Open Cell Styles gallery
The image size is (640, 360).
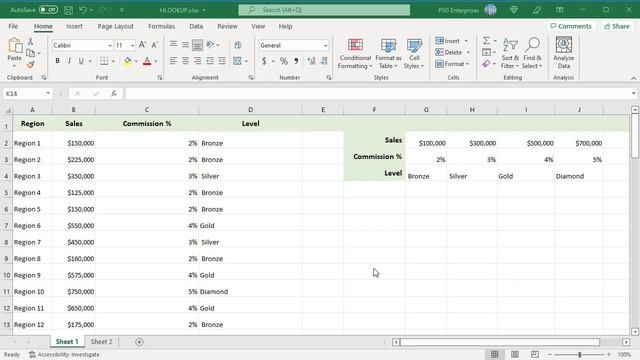[414, 53]
